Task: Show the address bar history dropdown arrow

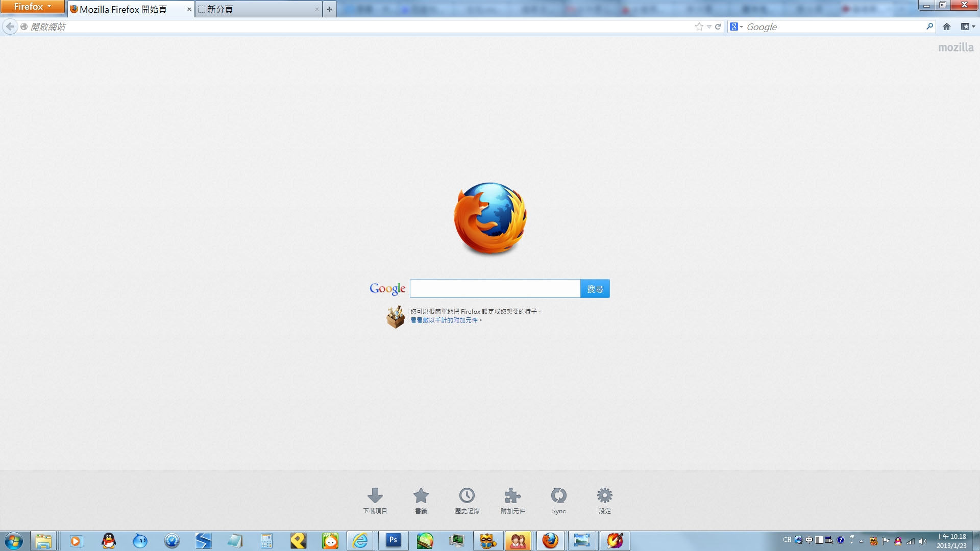Action: tap(709, 27)
